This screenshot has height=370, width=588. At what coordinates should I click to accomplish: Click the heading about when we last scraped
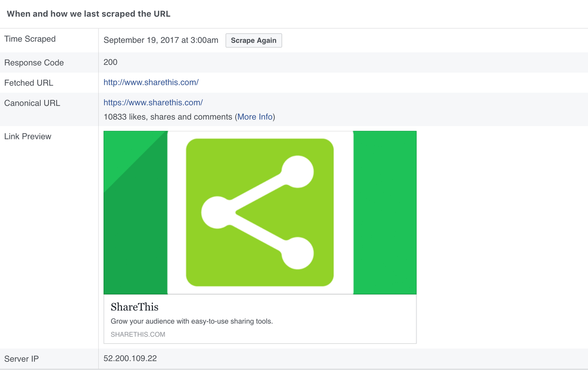click(x=89, y=14)
